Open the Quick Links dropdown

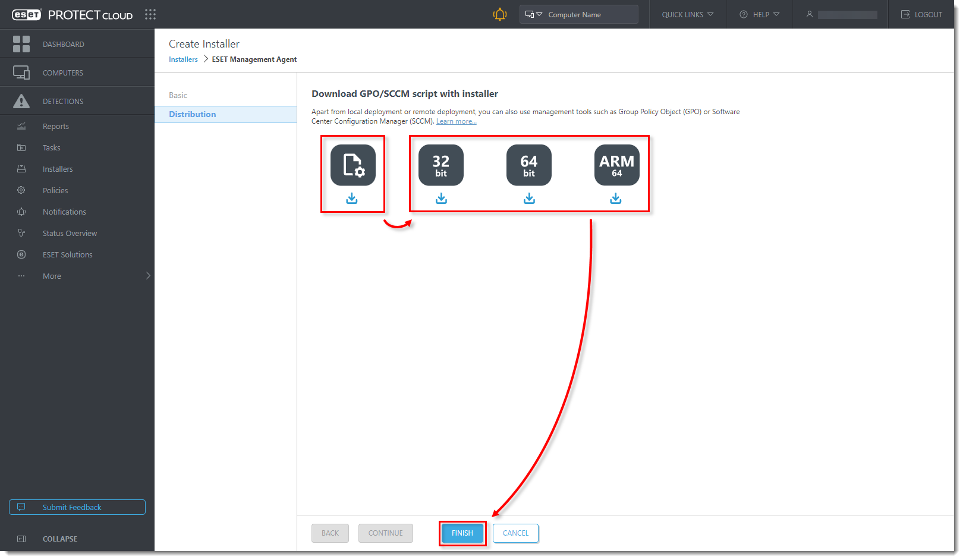(687, 14)
